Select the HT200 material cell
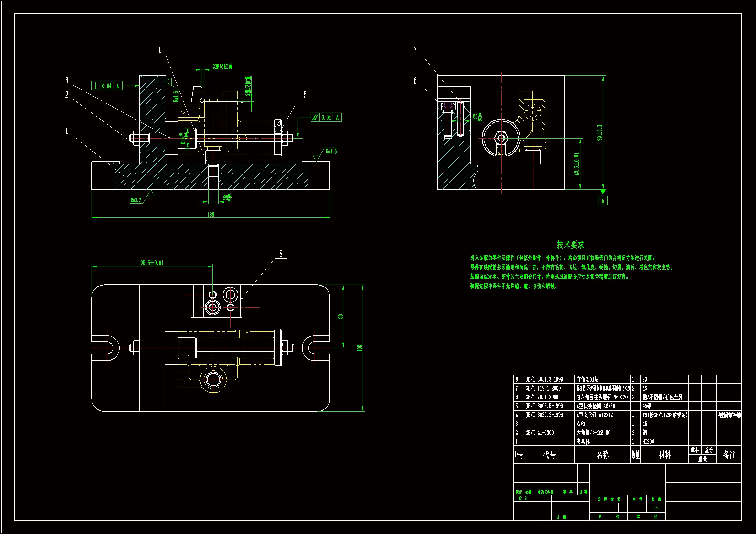The image size is (756, 534). 648,442
